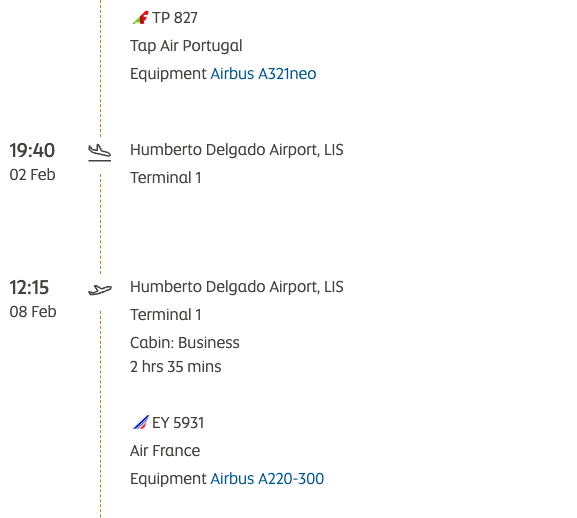The height and width of the screenshot is (518, 577).
Task: Click Cabin: Business label
Action: tap(185, 343)
